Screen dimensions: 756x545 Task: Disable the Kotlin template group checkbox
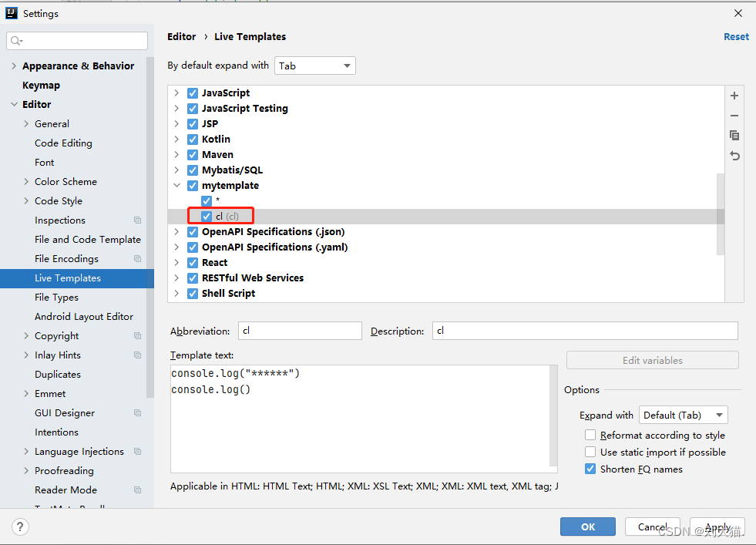tap(193, 140)
